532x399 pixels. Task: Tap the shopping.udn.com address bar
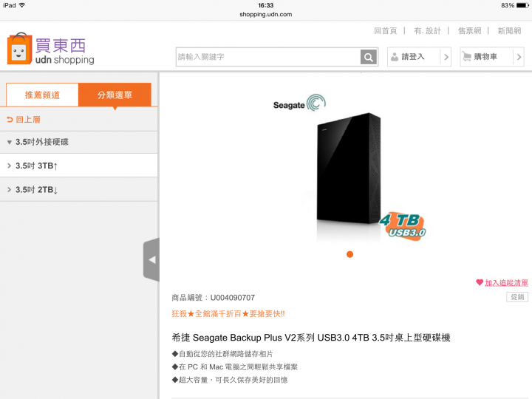(266, 14)
